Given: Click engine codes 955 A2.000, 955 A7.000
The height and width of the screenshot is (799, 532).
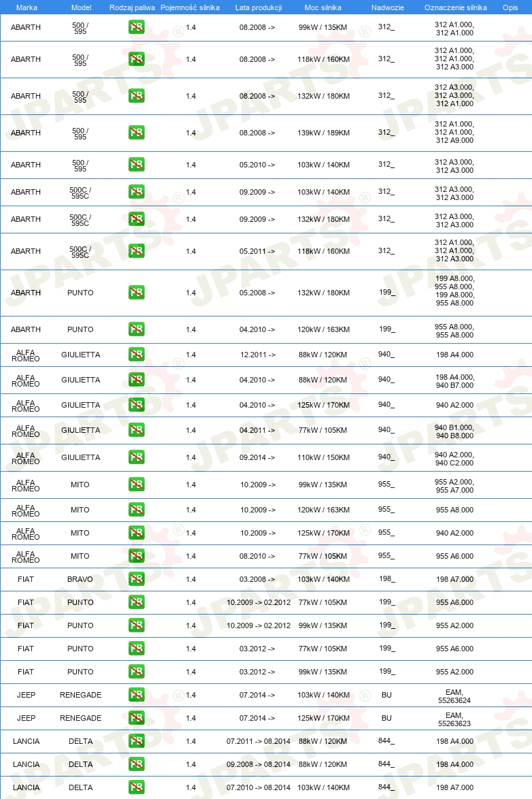Looking at the screenshot, I should tap(454, 486).
